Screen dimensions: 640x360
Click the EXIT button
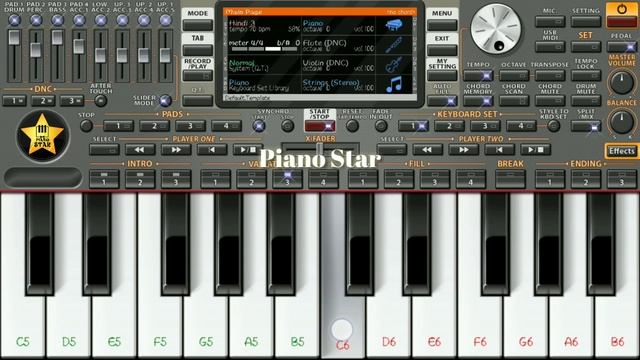click(x=442, y=50)
